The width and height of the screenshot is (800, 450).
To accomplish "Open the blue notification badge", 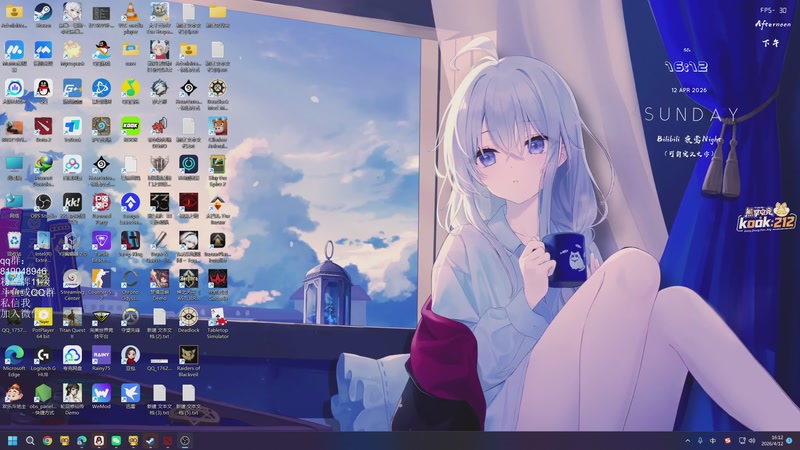I will (x=789, y=440).
